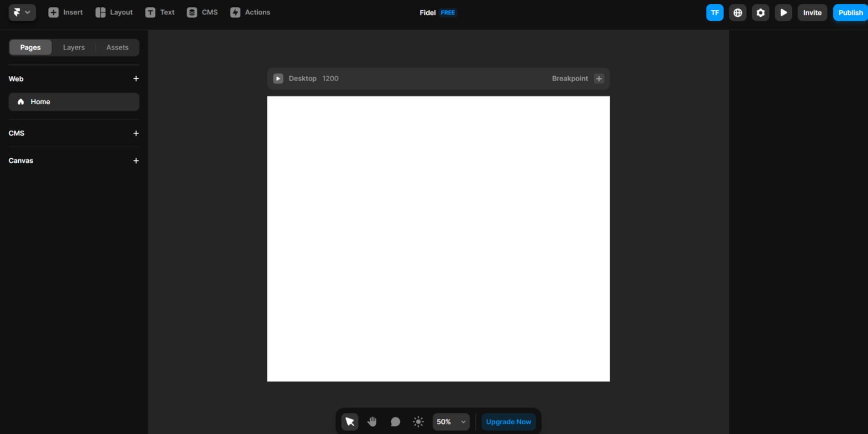Click Upgrade Now in bottom toolbar
This screenshot has height=434, width=868.
pyautogui.click(x=508, y=421)
